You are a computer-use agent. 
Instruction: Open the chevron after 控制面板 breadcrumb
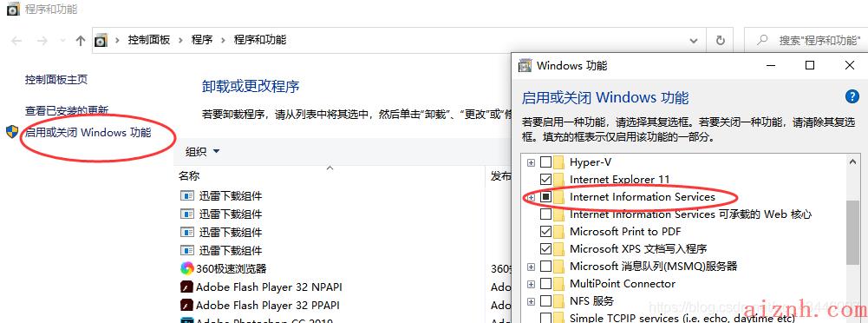tap(180, 40)
